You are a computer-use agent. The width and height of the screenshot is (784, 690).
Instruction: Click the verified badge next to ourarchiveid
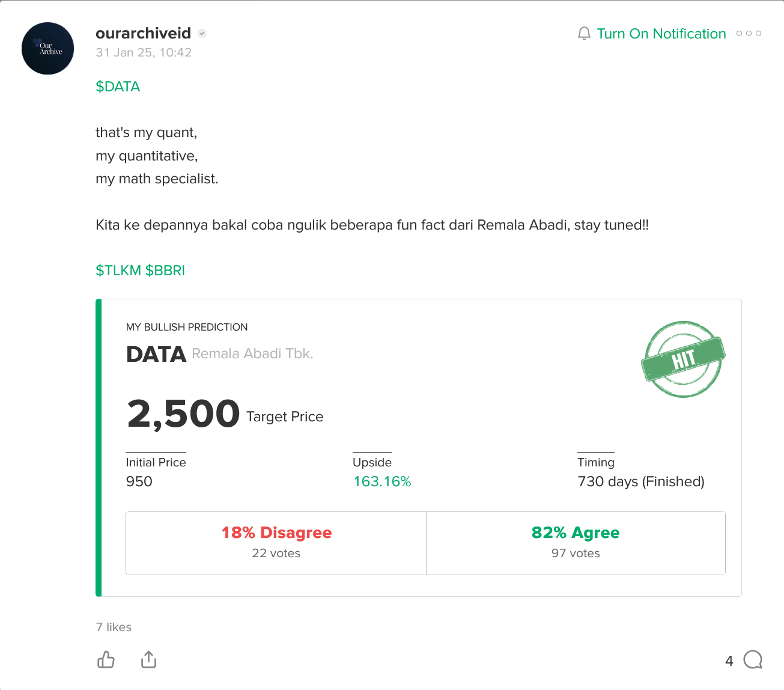point(202,34)
